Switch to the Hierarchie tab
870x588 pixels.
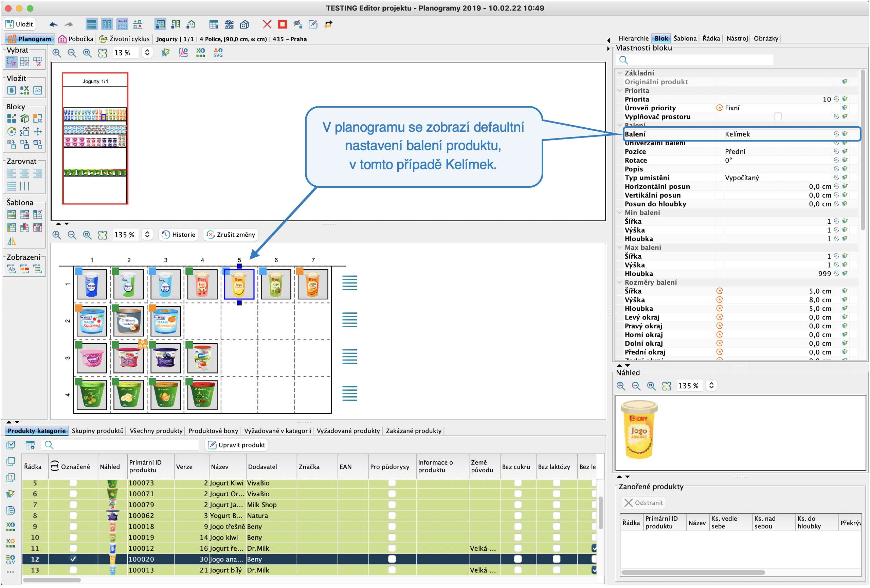click(633, 38)
